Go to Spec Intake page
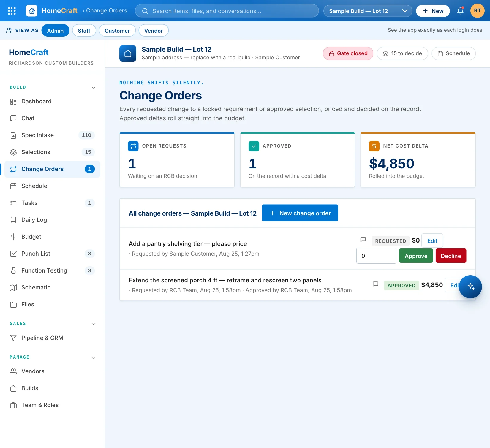This screenshot has height=448, width=490. coord(52,135)
